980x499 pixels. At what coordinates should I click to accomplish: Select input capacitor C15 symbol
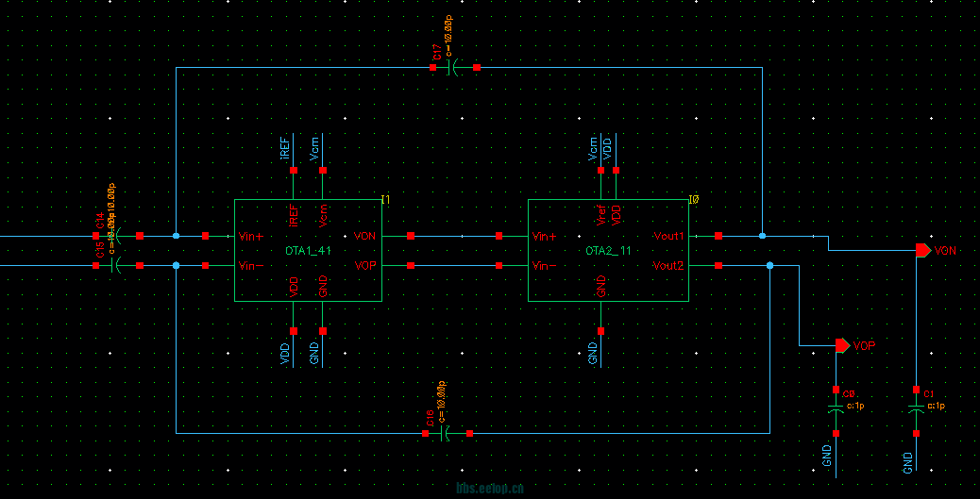pyautogui.click(x=117, y=265)
